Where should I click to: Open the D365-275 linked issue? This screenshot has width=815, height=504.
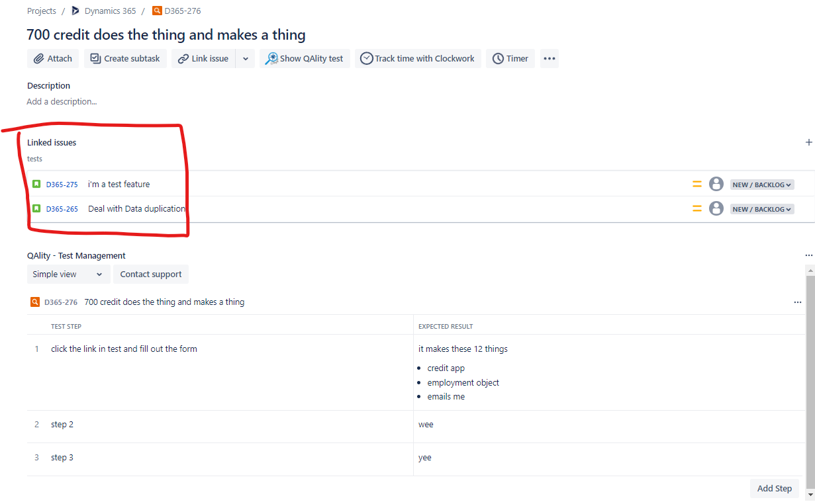click(x=62, y=184)
